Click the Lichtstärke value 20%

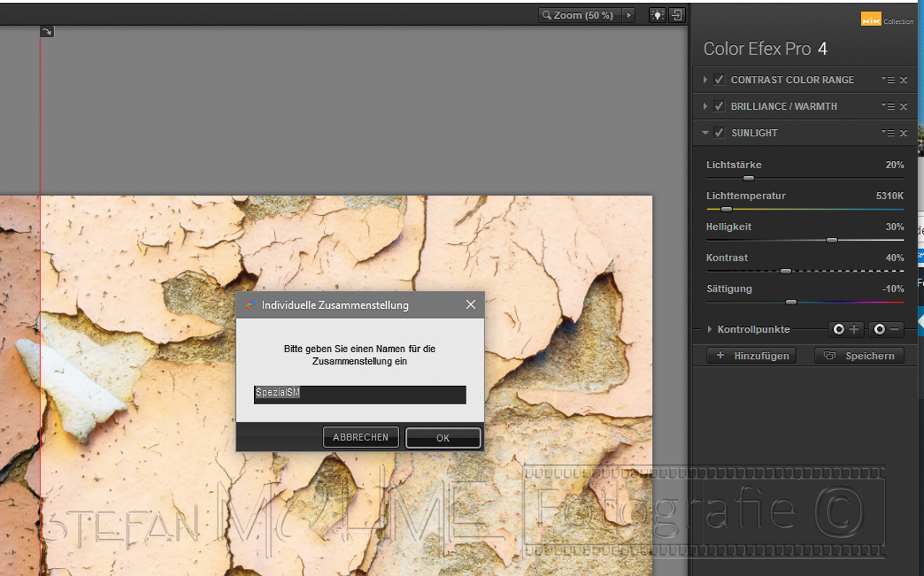894,165
